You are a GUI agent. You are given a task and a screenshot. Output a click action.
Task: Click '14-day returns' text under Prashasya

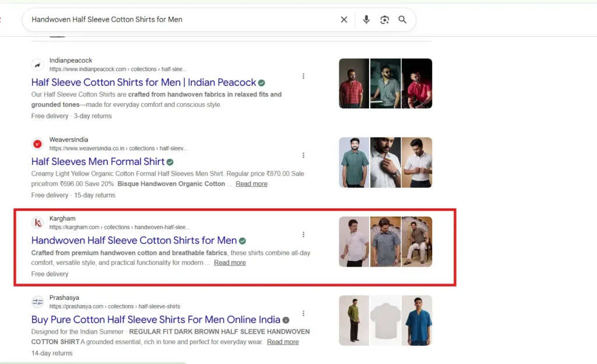click(52, 353)
